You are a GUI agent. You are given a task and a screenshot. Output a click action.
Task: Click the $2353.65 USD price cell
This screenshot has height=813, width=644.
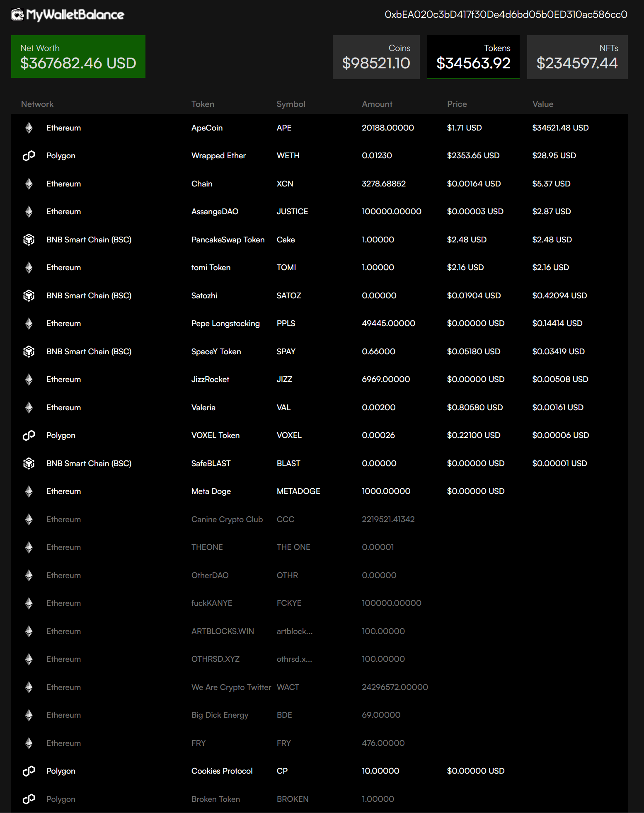(473, 156)
